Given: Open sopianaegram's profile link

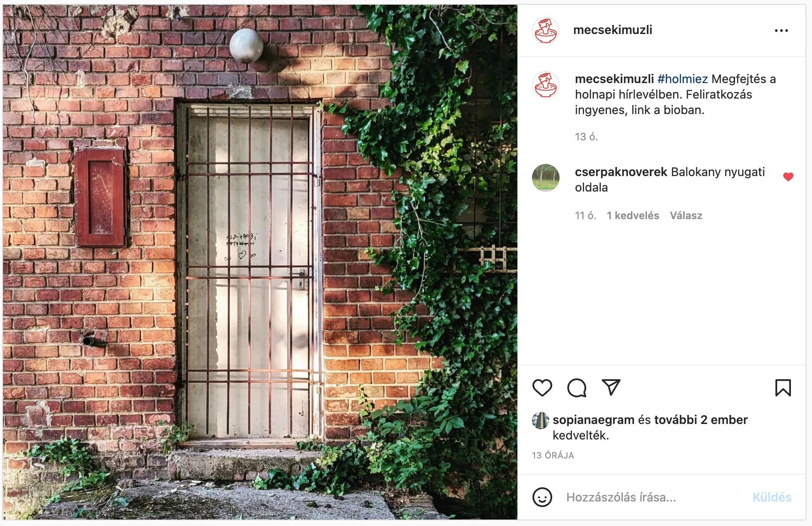Looking at the screenshot, I should [593, 420].
